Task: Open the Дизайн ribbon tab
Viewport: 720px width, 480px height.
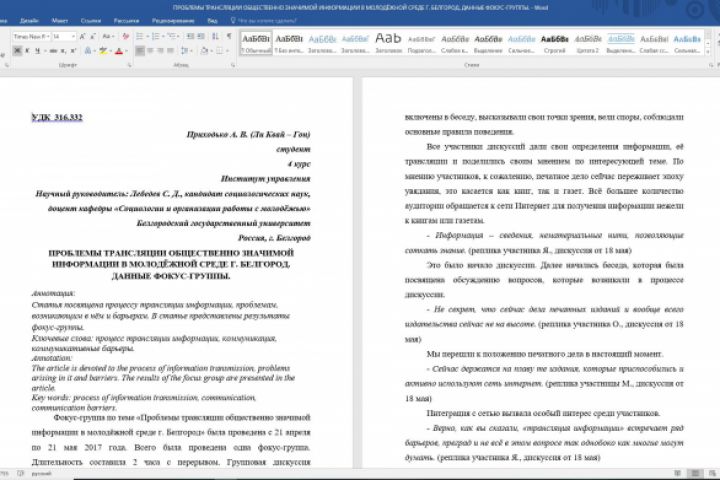Action: click(x=29, y=21)
